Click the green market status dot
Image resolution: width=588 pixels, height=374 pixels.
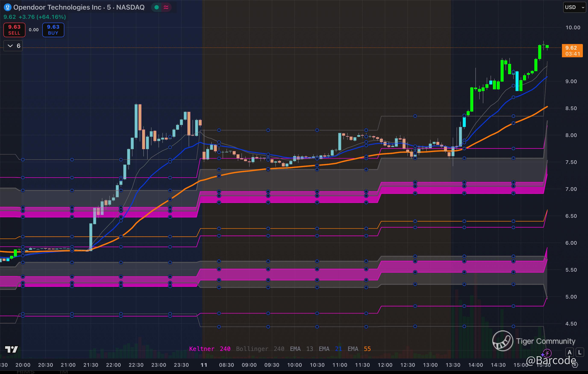pos(157,7)
